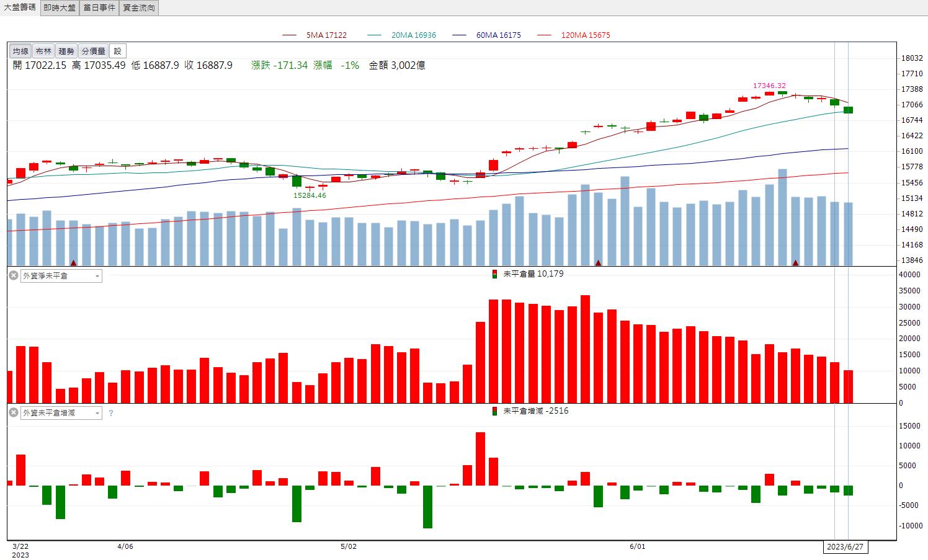This screenshot has width=928, height=560.
Task: Click the 6/01 date axis label
Action: (638, 546)
